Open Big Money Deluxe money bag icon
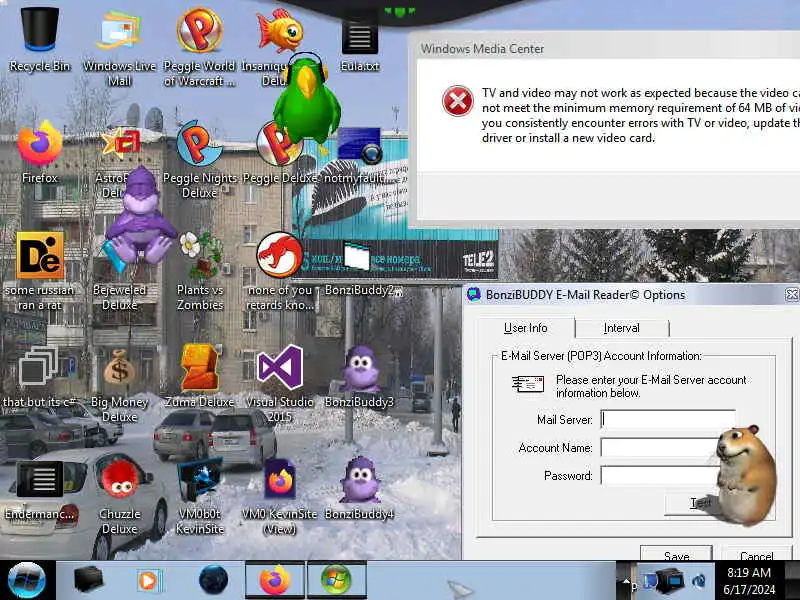 pyautogui.click(x=120, y=385)
